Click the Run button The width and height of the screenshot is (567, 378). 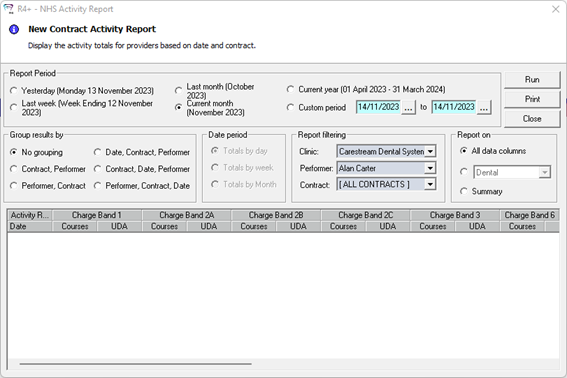tap(532, 80)
